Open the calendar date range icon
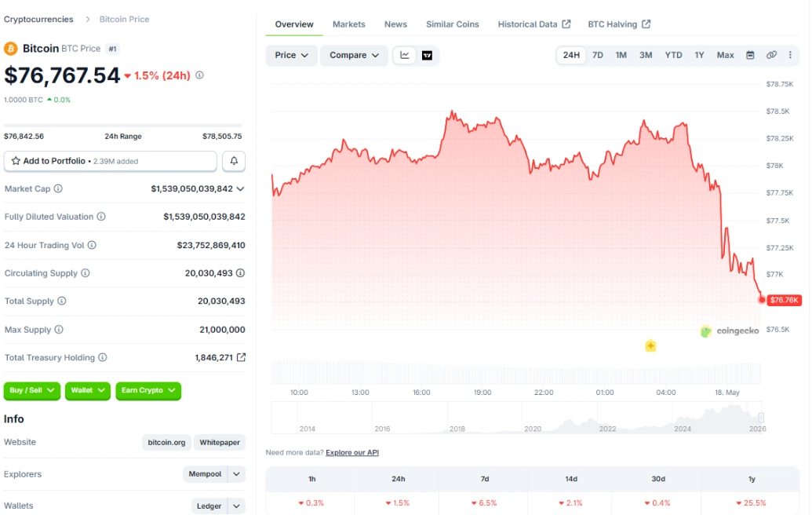Viewport: 812px width, 515px height. point(750,55)
